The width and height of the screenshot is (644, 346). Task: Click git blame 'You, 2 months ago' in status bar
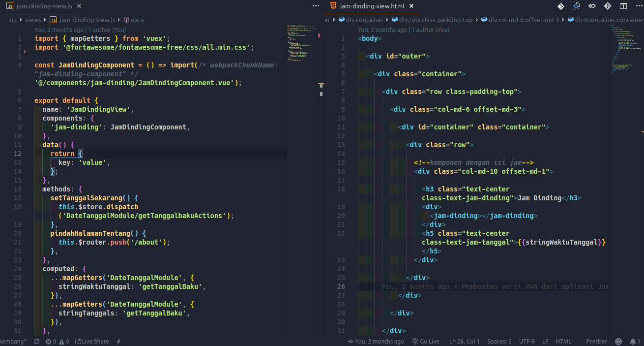pyautogui.click(x=376, y=341)
